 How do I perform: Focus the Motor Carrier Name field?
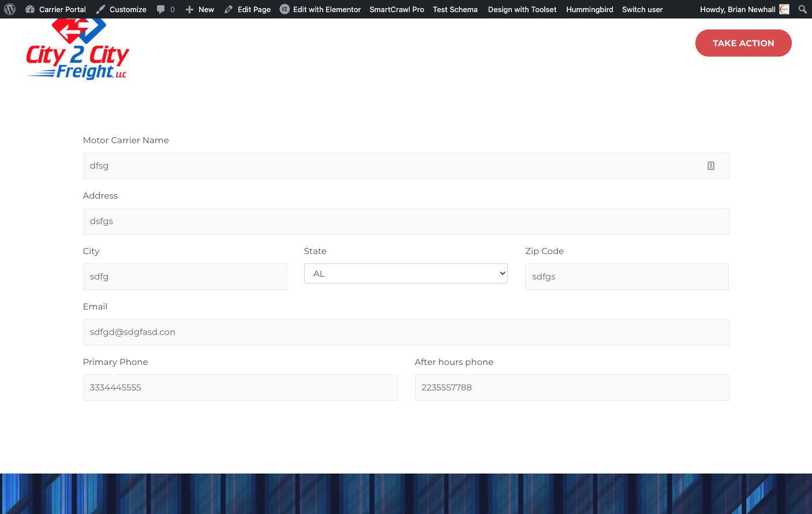pyautogui.click(x=406, y=166)
